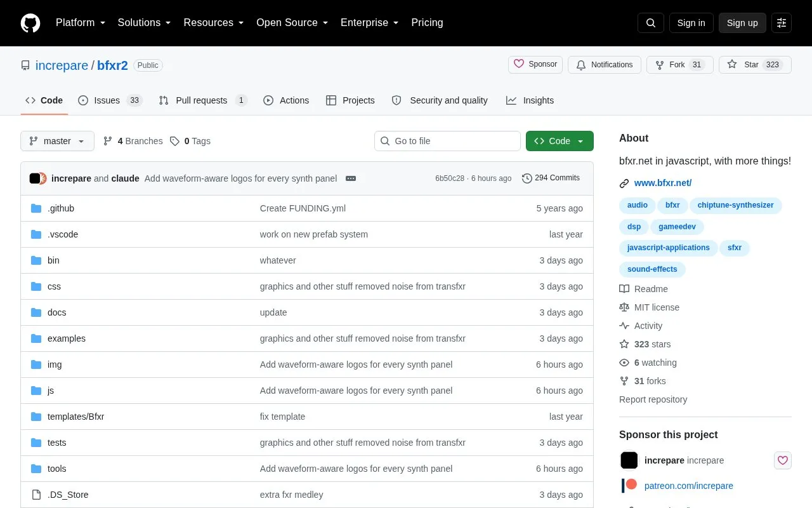This screenshot has width=812, height=508.
Task: Click the Report repository link
Action: [x=653, y=399]
